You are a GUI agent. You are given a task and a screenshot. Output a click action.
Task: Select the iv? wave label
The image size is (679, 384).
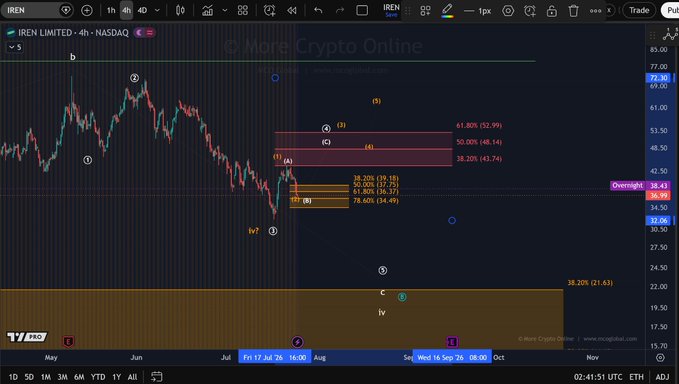coord(253,231)
